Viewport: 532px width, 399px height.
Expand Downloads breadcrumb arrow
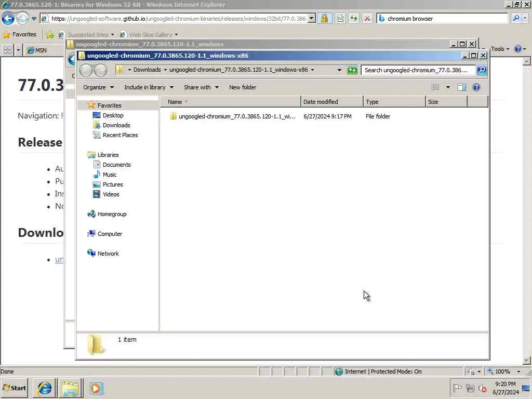click(165, 70)
